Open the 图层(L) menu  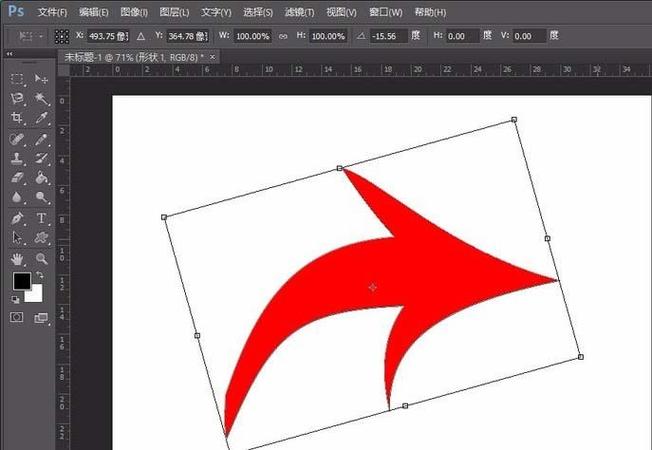click(x=174, y=12)
